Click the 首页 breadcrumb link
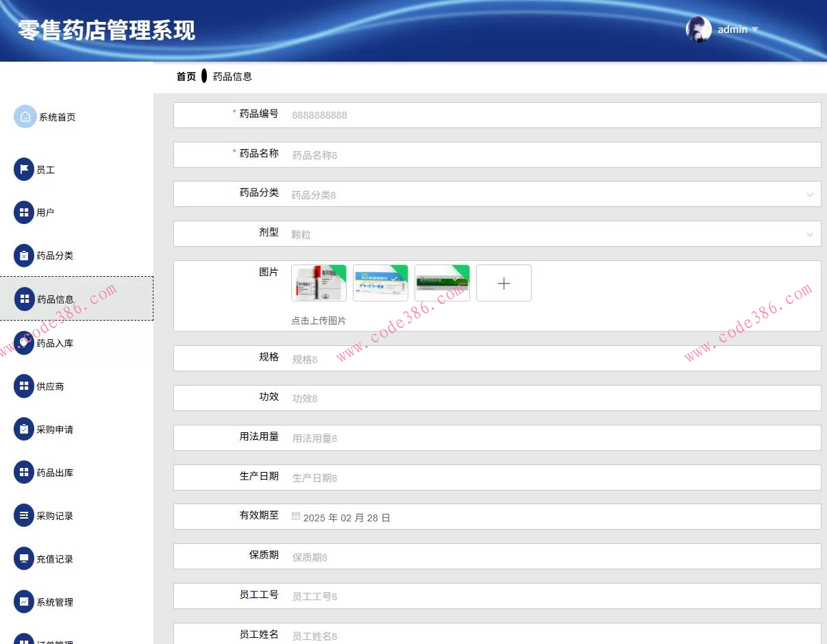 186,76
